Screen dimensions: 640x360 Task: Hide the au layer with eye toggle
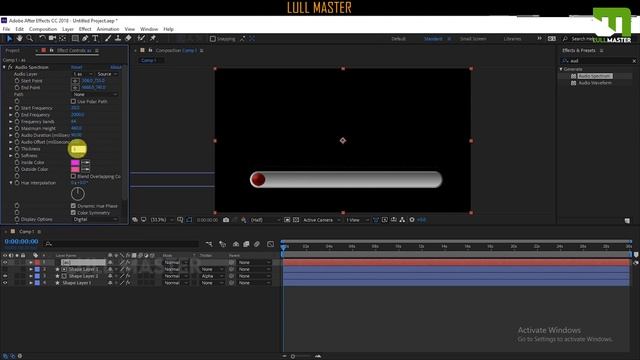(5, 262)
